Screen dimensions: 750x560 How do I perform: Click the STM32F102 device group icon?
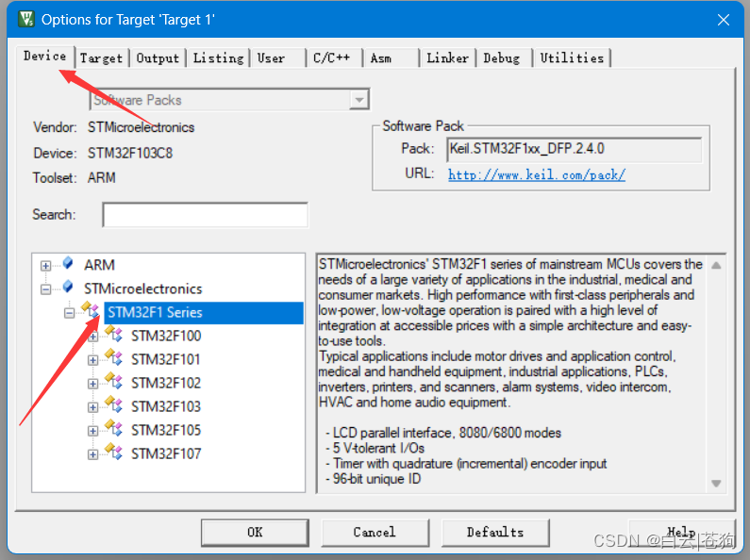point(114,381)
